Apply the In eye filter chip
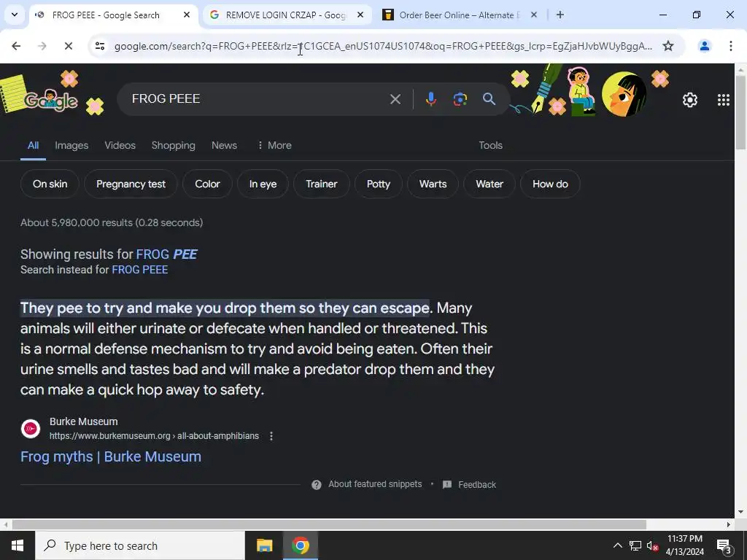747x560 pixels. pos(263,184)
